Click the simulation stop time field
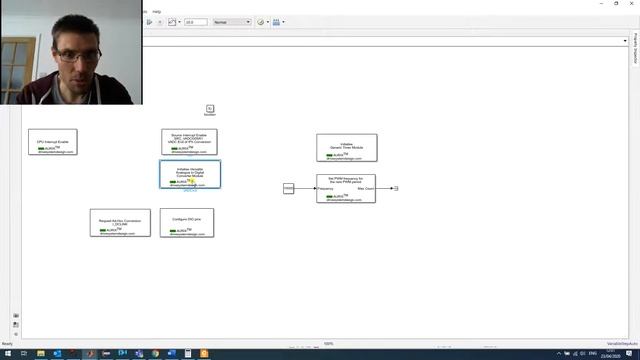Viewport: 640px width, 360px height. click(x=196, y=22)
